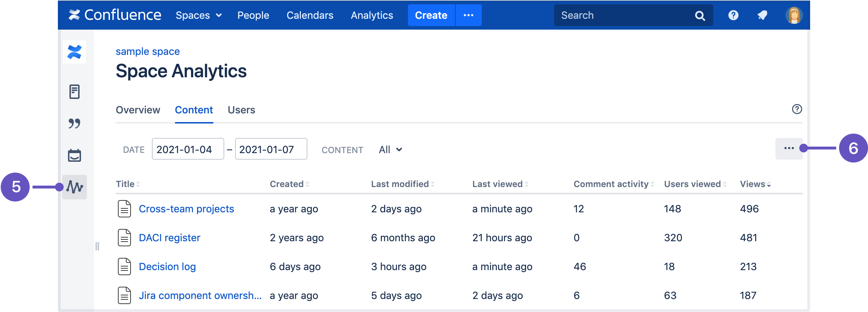Screen dimensions: 868x312
Task: Select '6 months ago' last modified cell
Action: pyautogui.click(x=403, y=238)
